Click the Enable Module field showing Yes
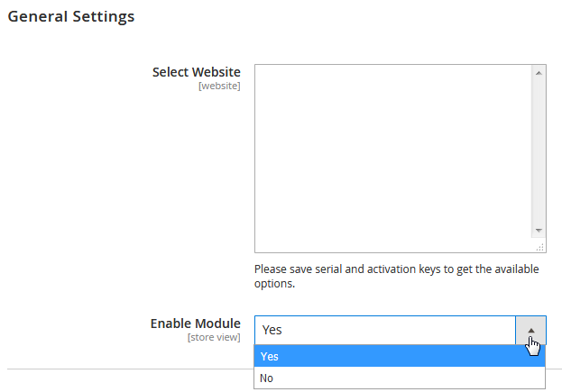Image resolution: width=562 pixels, height=392 pixels. 385,330
